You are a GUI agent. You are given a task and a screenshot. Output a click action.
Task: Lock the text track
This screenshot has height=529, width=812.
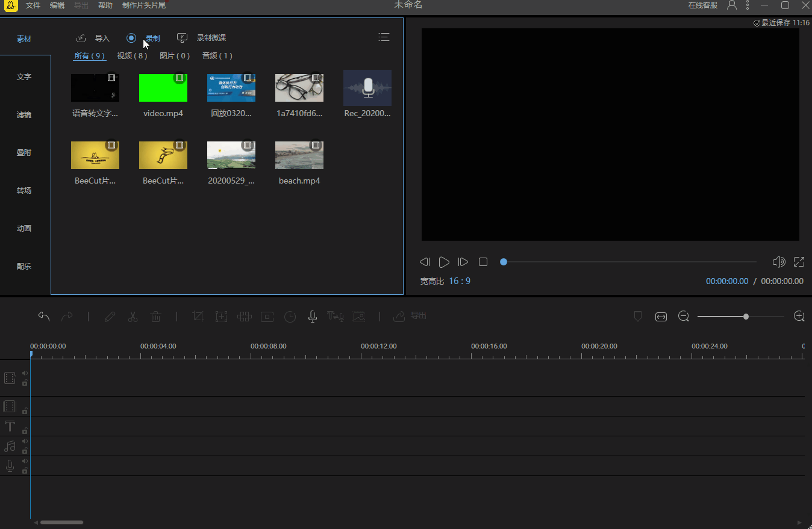pyautogui.click(x=25, y=431)
